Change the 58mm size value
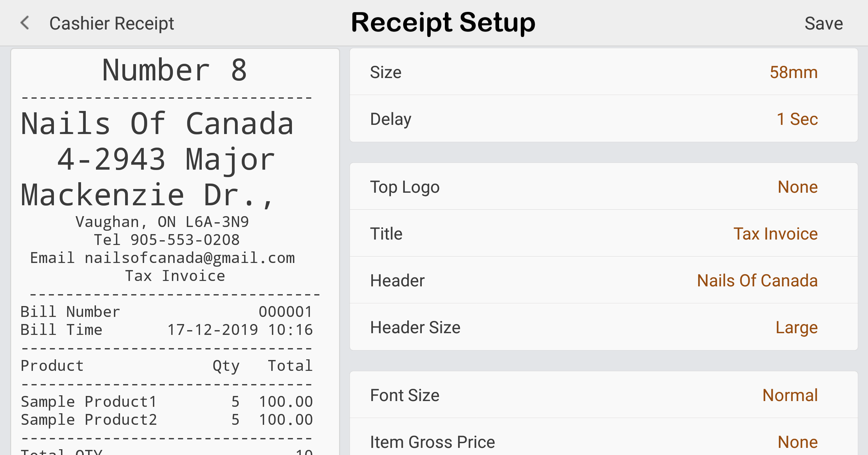Image resolution: width=868 pixels, height=455 pixels. pyautogui.click(x=793, y=72)
